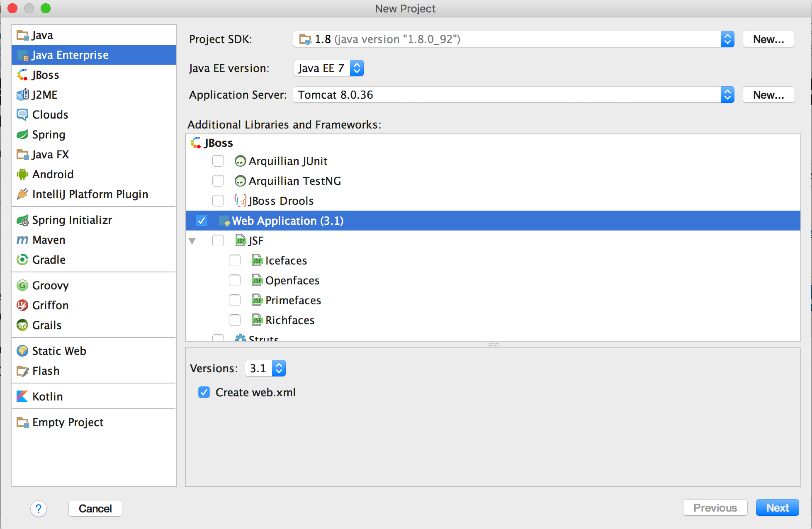Click the Openfaces JSF icon
This screenshot has width=812, height=529.
257,281
